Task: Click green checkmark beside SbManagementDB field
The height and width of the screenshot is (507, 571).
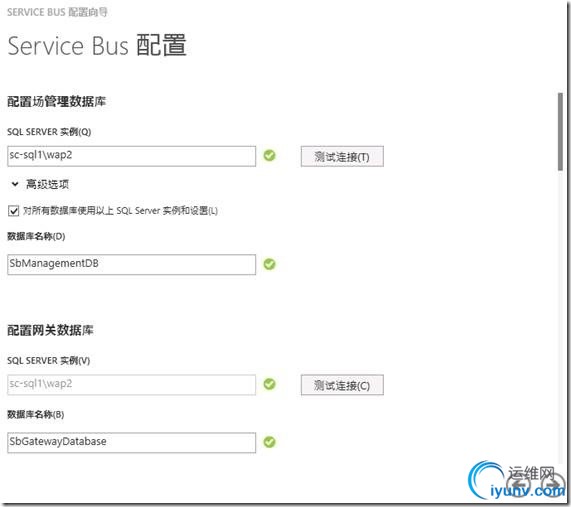Action: click(x=269, y=264)
